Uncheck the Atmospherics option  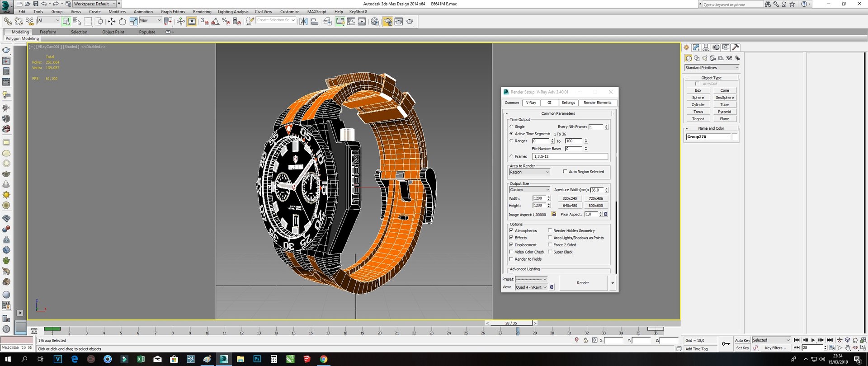[511, 230]
